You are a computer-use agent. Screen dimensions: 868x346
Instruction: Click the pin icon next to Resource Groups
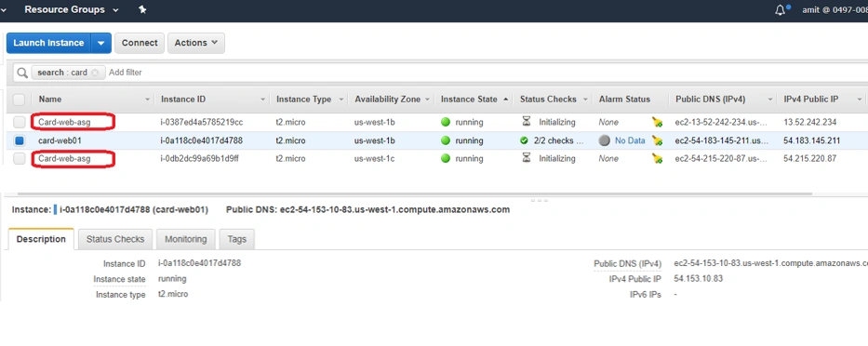coord(142,9)
